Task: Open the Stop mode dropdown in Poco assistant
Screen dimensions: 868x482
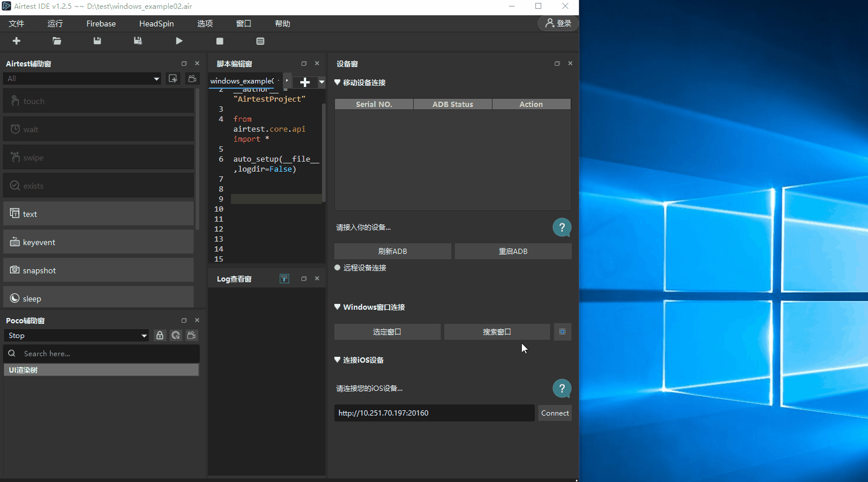Action: coord(76,336)
